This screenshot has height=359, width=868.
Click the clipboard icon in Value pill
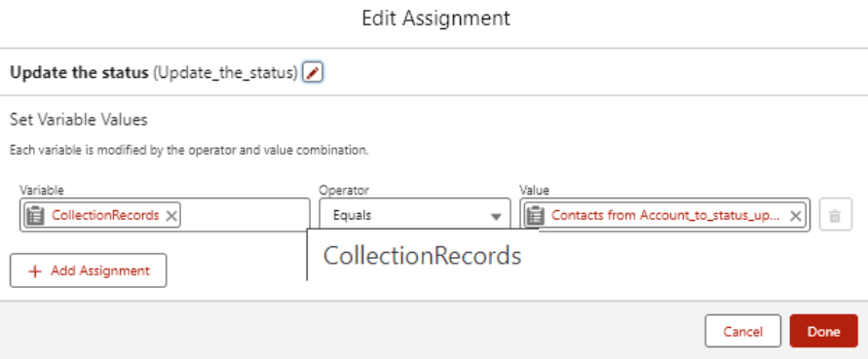coord(535,215)
